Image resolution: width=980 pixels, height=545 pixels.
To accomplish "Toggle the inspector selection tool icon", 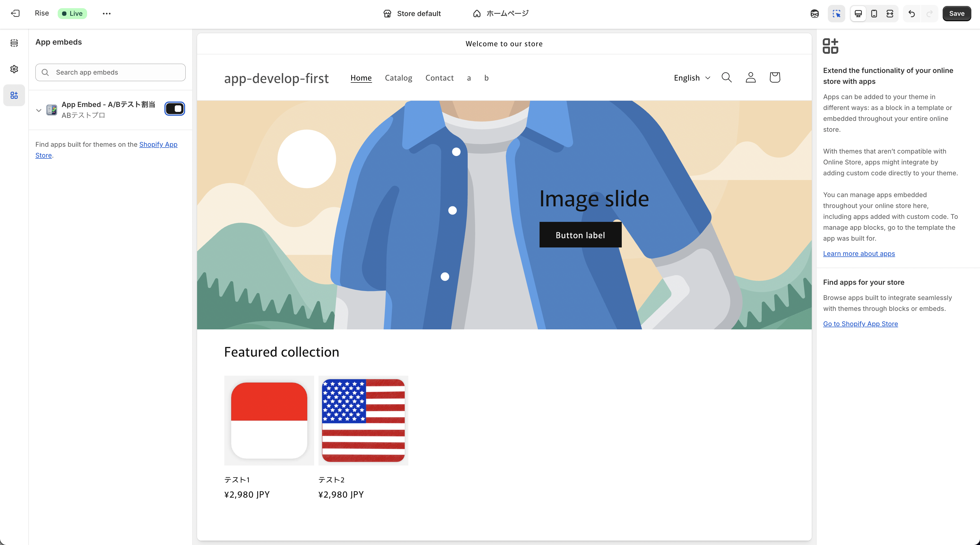I will click(836, 14).
